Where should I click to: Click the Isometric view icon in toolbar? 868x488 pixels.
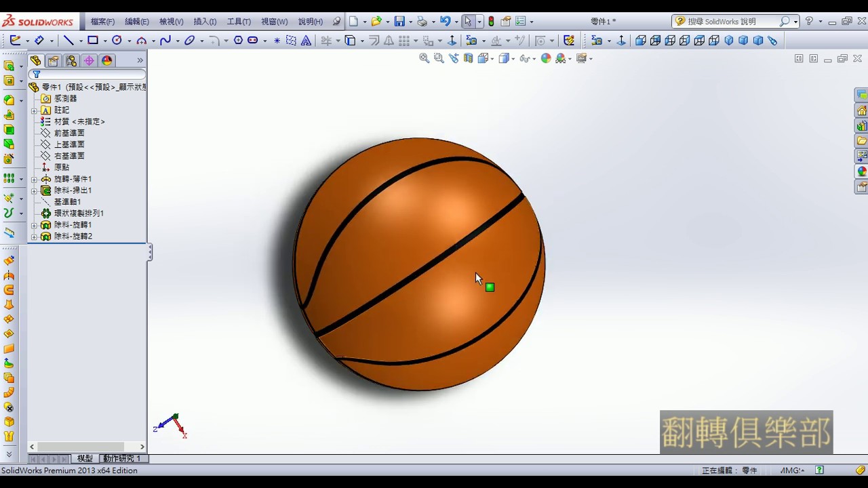[729, 41]
